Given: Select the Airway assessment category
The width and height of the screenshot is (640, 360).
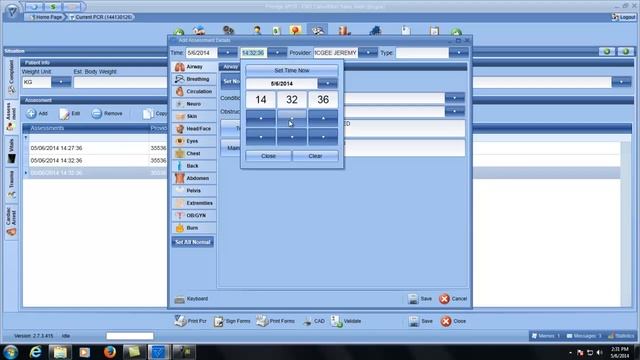Looking at the screenshot, I should click(x=193, y=67).
